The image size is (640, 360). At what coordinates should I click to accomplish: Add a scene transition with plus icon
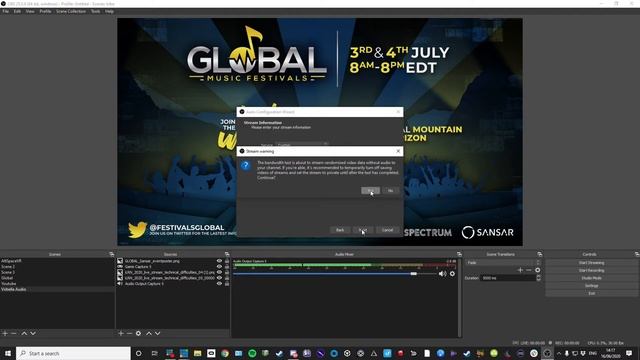tap(520, 270)
